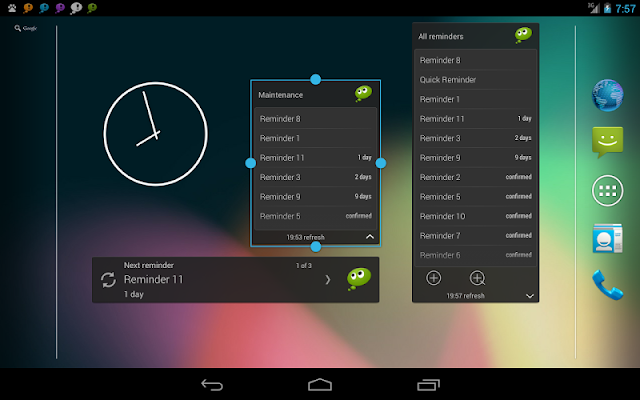Tap the add reminder plus icon
The width and height of the screenshot is (640, 400).
433,278
